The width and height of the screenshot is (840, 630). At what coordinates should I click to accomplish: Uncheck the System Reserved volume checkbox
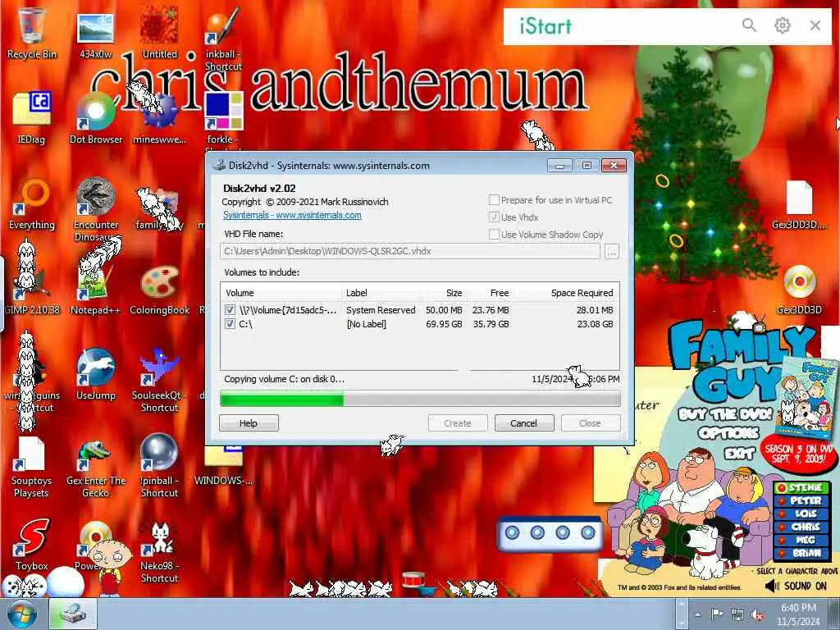(230, 309)
